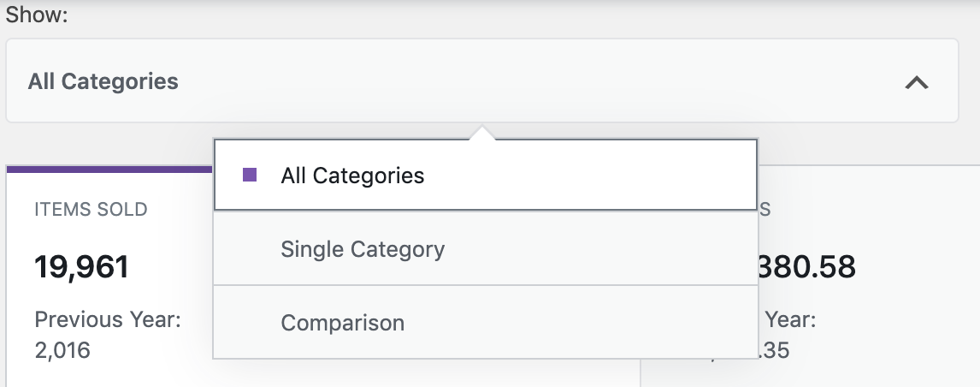Click the purple square marker beside All Categories
The image size is (980, 387).
click(x=250, y=176)
